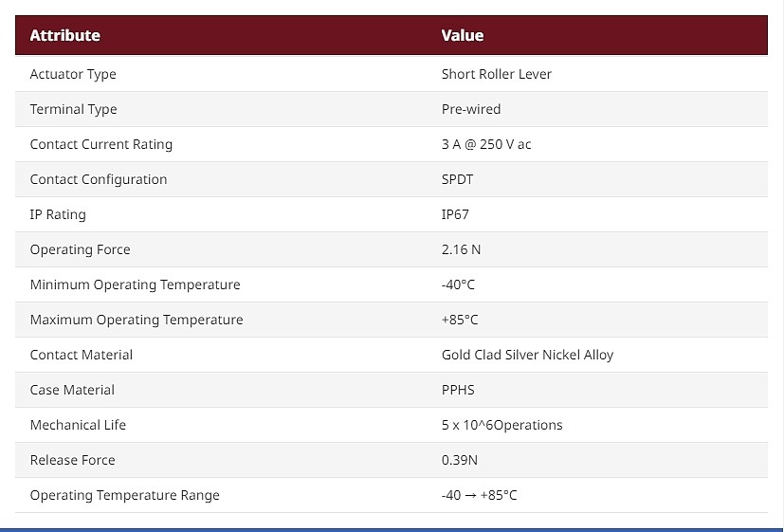The width and height of the screenshot is (784, 532).
Task: Click the +85°C maximum temperature value
Action: coord(460,319)
